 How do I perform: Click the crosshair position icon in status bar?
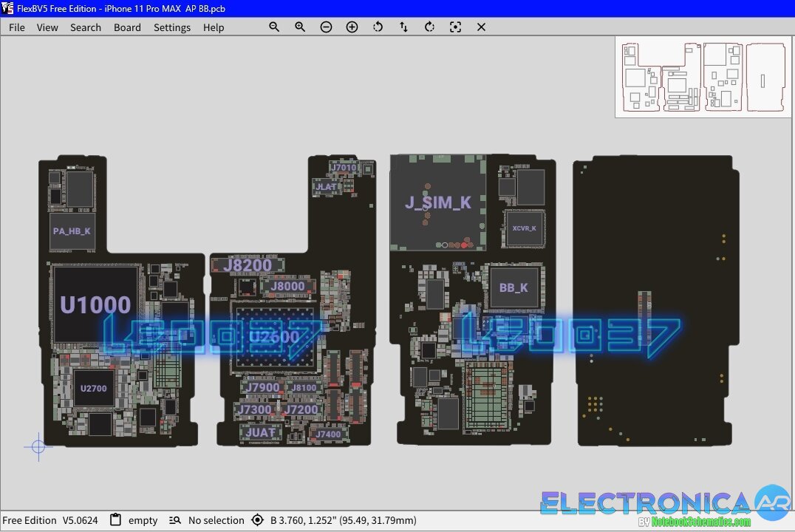tap(257, 520)
